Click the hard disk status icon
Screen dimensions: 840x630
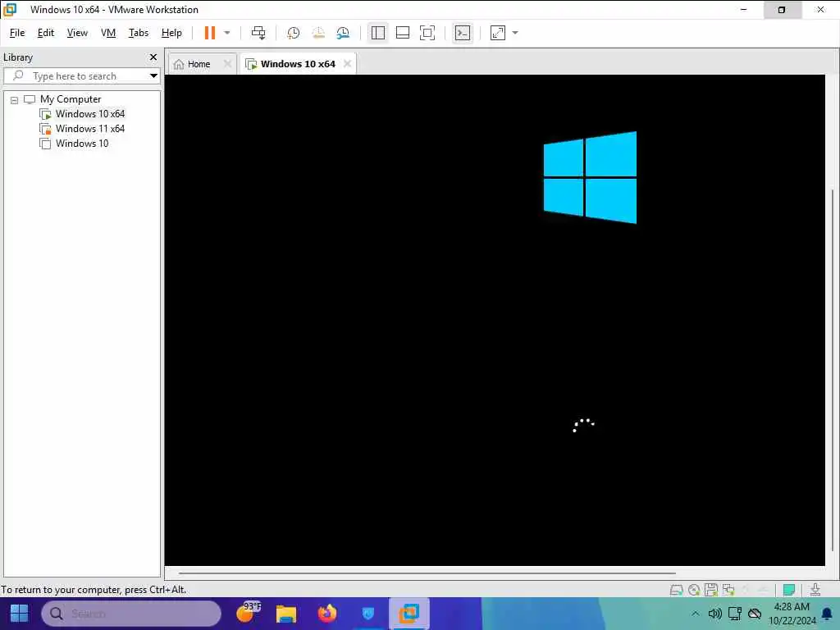click(x=677, y=590)
